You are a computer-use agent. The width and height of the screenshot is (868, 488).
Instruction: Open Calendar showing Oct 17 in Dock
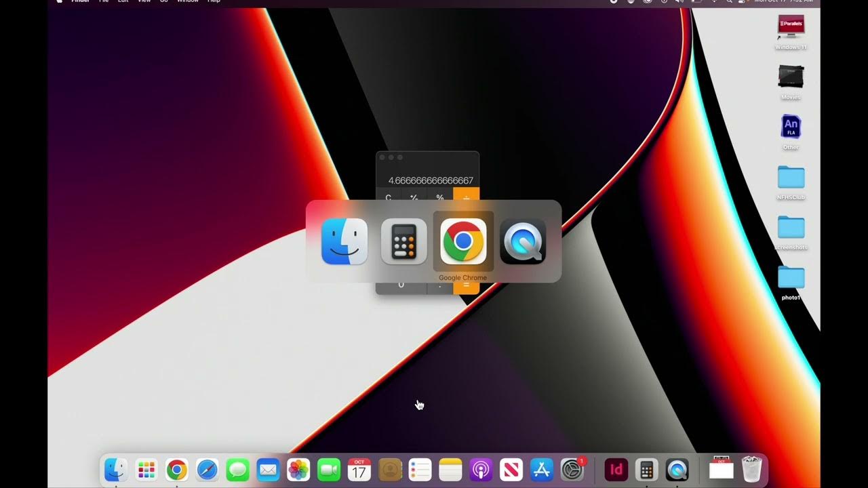(x=359, y=469)
